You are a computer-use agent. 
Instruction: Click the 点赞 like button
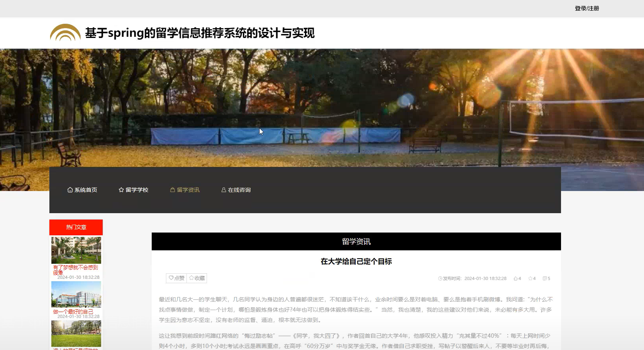[x=176, y=278]
